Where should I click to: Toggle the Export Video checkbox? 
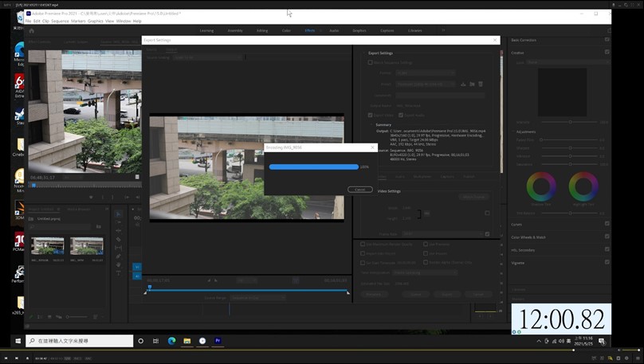tap(371, 115)
